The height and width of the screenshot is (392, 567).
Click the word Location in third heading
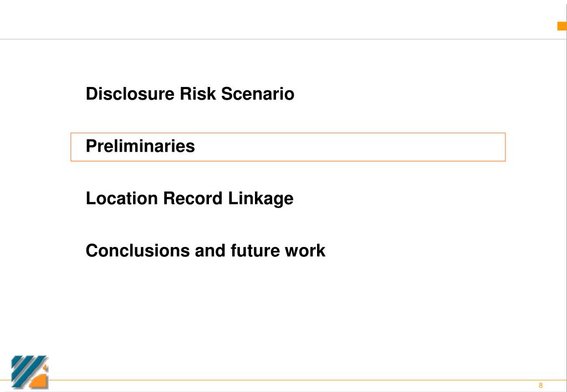[122, 199]
